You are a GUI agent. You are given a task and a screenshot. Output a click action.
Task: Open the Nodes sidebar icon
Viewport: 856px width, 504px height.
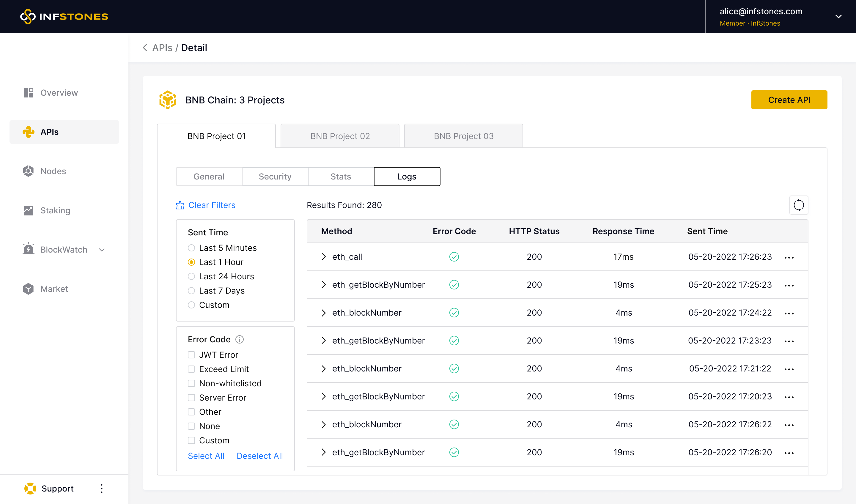tap(28, 171)
